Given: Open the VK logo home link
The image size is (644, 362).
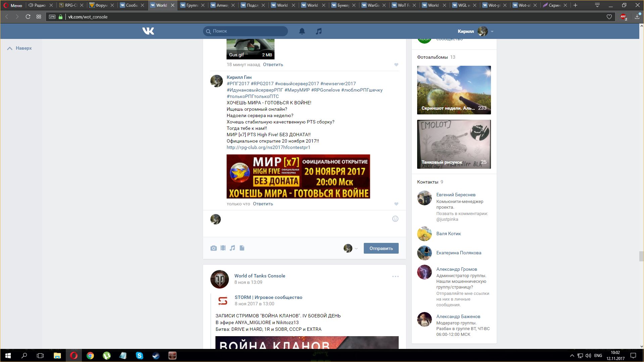Looking at the screenshot, I should pyautogui.click(x=148, y=31).
